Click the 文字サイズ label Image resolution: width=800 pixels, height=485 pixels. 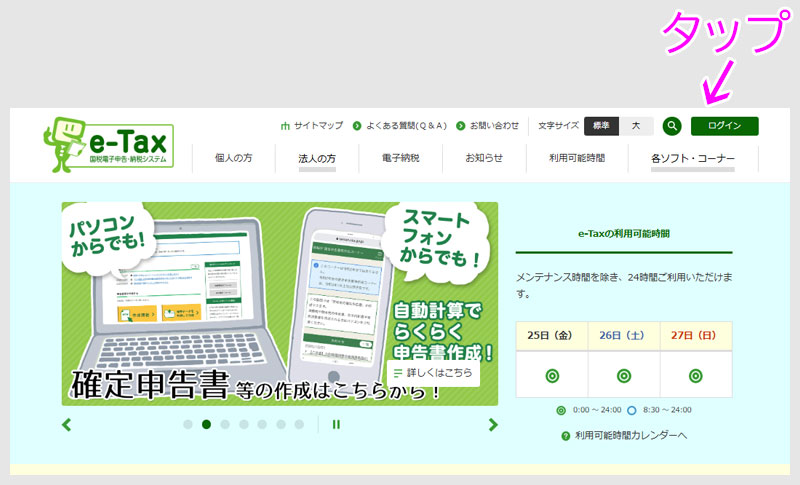(558, 125)
